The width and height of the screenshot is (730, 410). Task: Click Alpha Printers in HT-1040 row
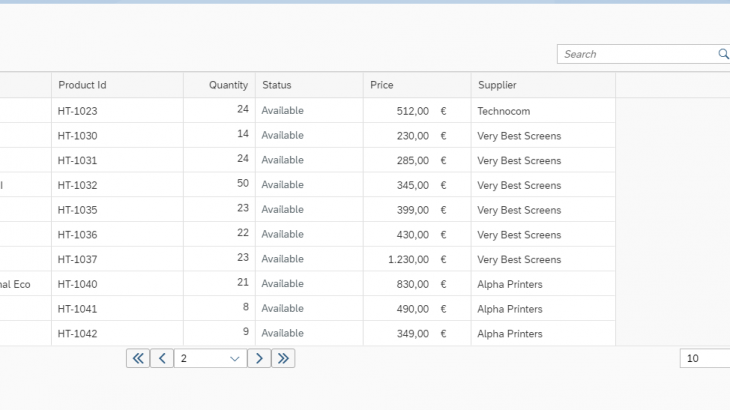tap(510, 284)
